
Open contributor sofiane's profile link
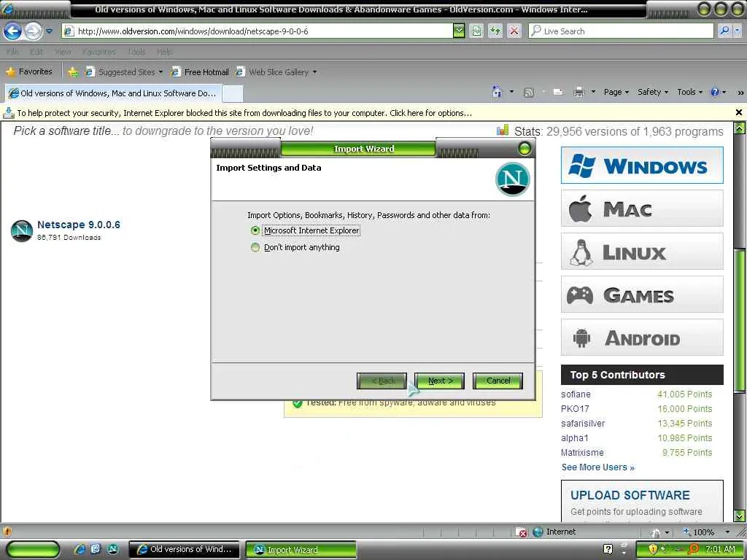point(576,394)
